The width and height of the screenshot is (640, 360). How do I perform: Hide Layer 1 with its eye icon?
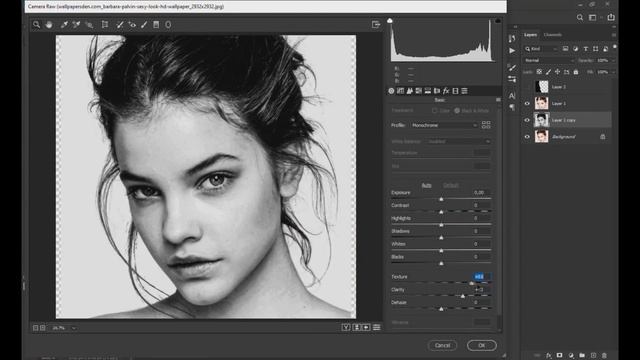527,104
